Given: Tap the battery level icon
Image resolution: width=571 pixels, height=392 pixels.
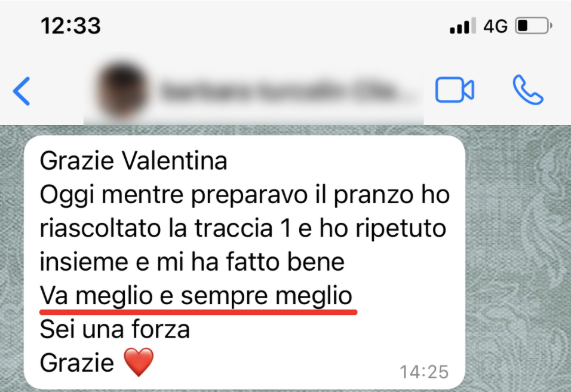Looking at the screenshot, I should pyautogui.click(x=533, y=26).
